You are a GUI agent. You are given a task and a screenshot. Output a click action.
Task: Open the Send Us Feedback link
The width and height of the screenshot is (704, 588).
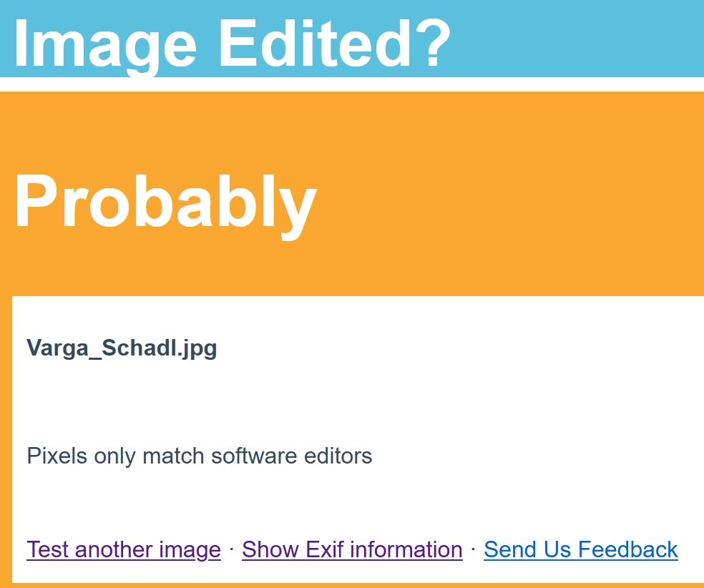580,550
